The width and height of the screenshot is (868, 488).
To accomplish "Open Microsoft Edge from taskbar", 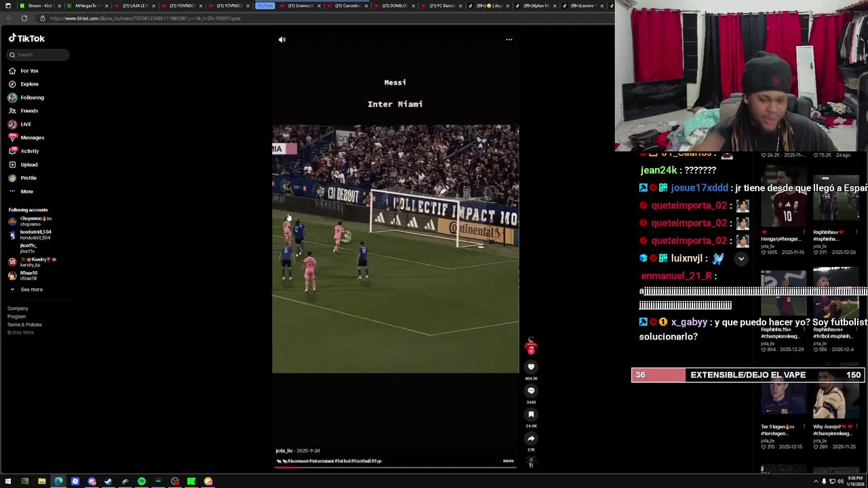I will coord(58,481).
